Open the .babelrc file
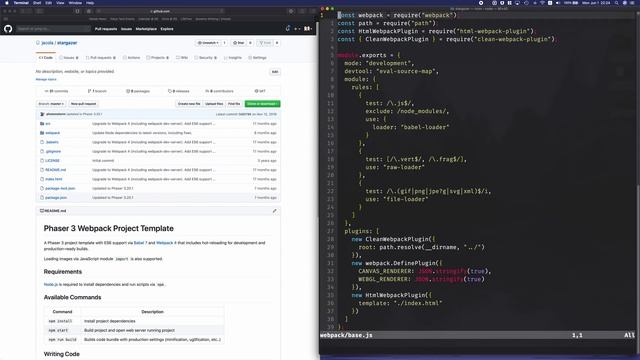The image size is (640, 360). pos(52,142)
